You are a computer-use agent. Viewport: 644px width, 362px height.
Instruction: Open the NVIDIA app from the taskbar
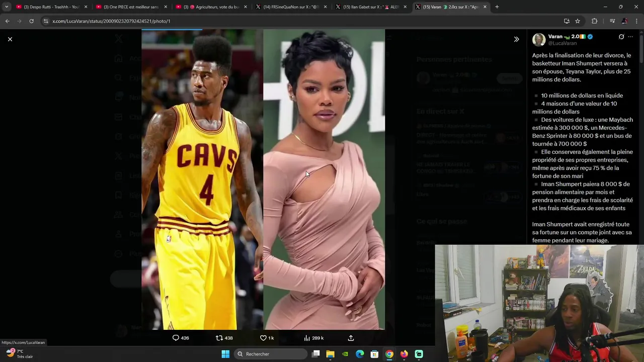[x=345, y=354]
